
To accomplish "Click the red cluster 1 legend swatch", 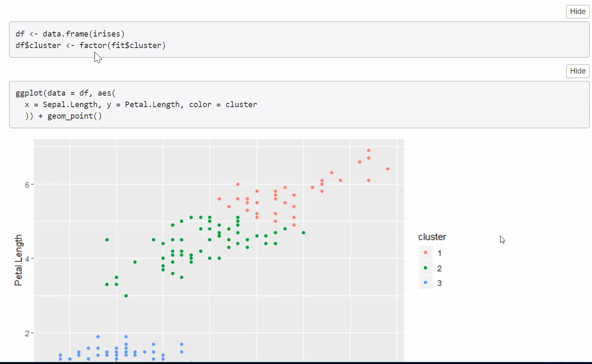I will [x=426, y=253].
